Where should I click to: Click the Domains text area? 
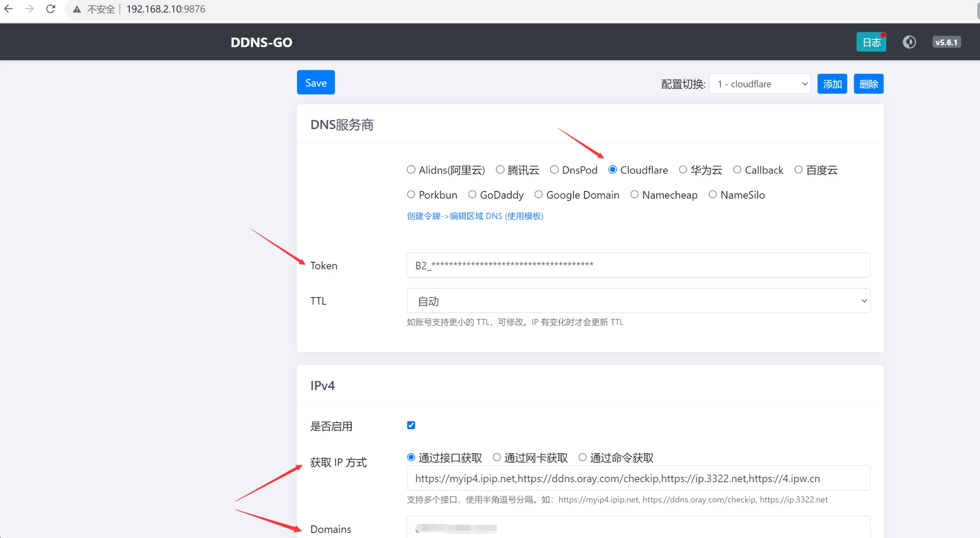[638, 527]
